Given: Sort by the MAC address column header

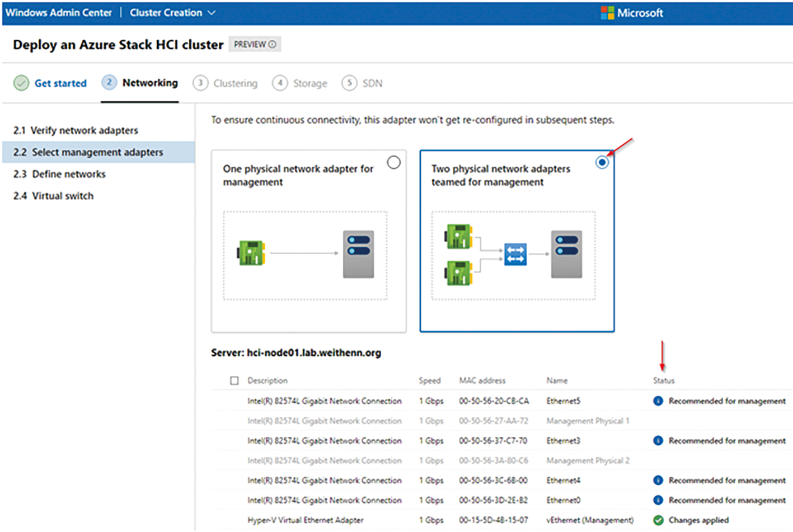Looking at the screenshot, I should click(x=482, y=381).
